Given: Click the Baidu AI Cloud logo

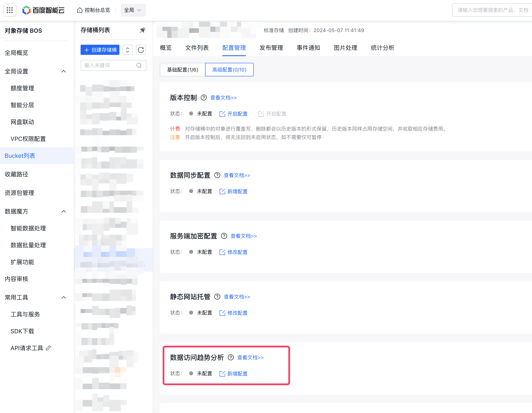Looking at the screenshot, I should 43,10.
